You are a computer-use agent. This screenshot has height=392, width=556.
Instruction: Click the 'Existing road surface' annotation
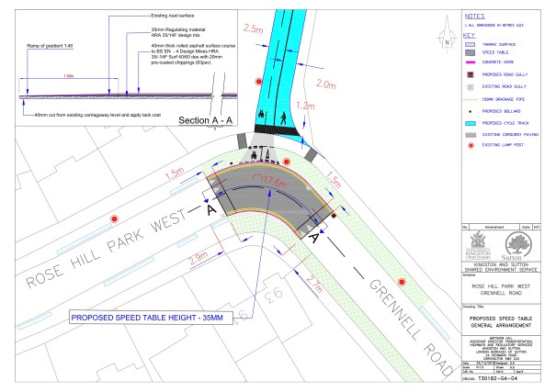173,16
